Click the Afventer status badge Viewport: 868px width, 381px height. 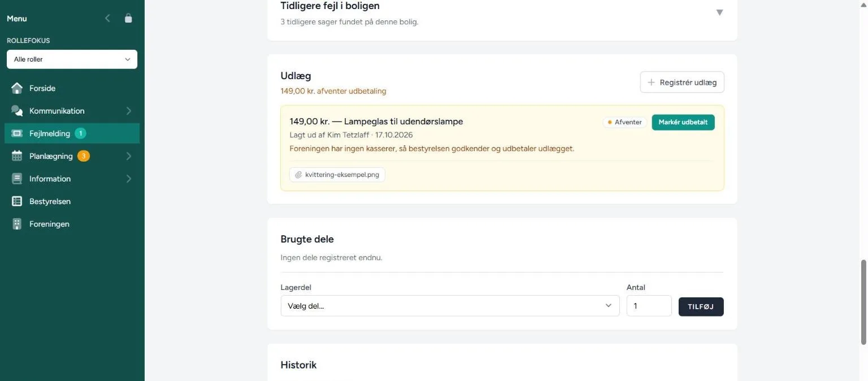click(625, 122)
